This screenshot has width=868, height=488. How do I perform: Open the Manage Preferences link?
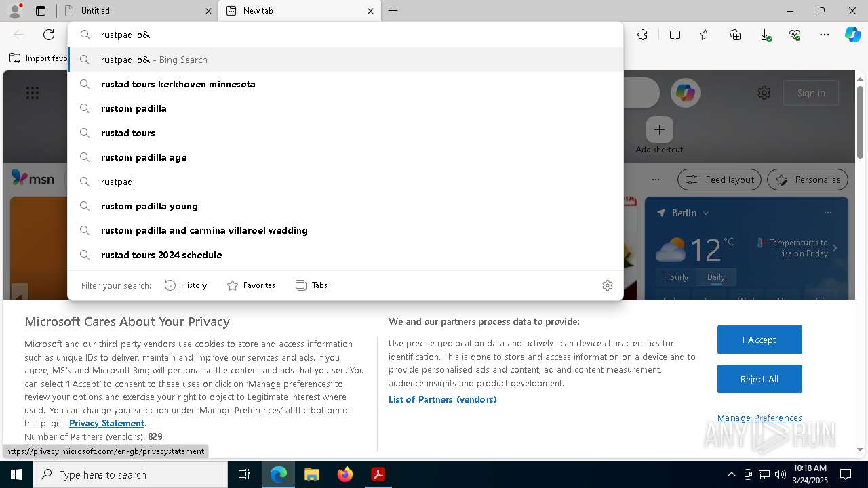pos(759,418)
